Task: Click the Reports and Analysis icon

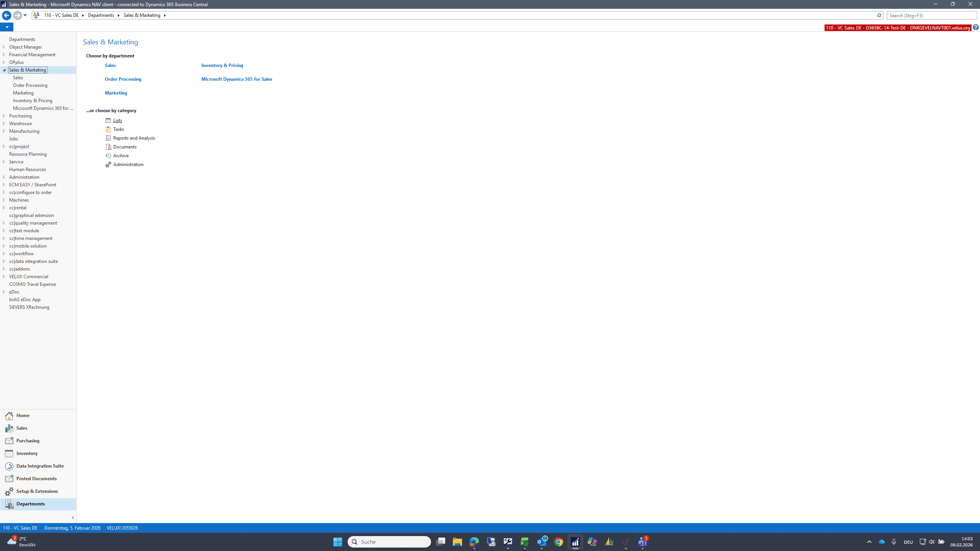Action: click(x=108, y=138)
